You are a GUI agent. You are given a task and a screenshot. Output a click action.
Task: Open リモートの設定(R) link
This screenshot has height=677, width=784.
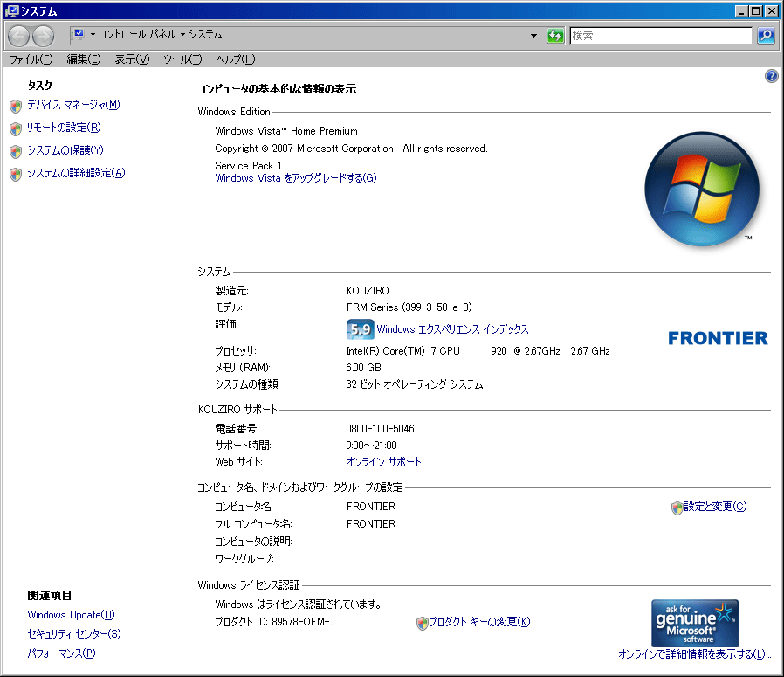point(64,128)
